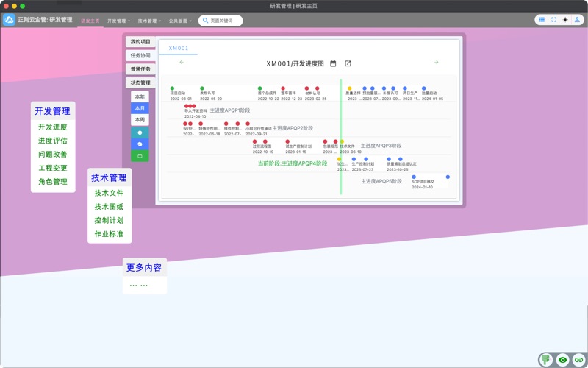The height and width of the screenshot is (368, 588).
Task: Toggle the brightness theme sun icon
Action: click(565, 20)
